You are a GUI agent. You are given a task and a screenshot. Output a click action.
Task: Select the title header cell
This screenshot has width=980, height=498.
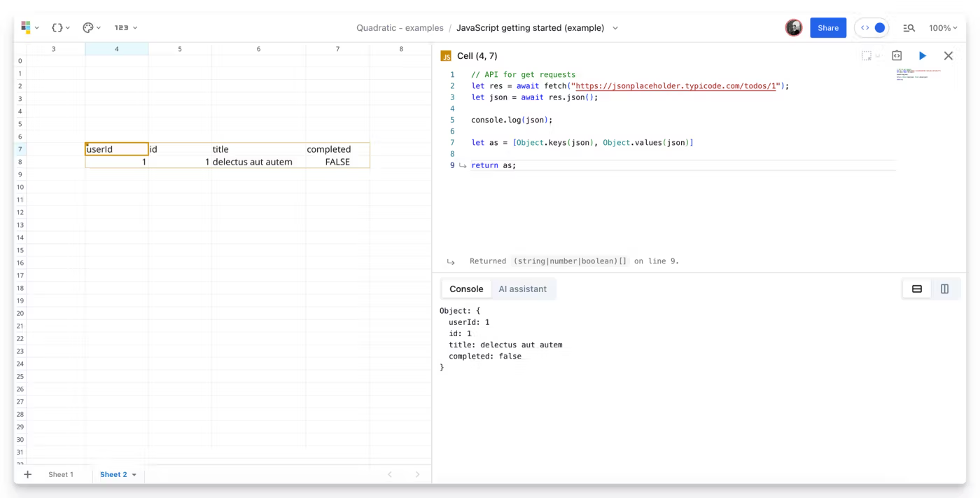tap(258, 149)
